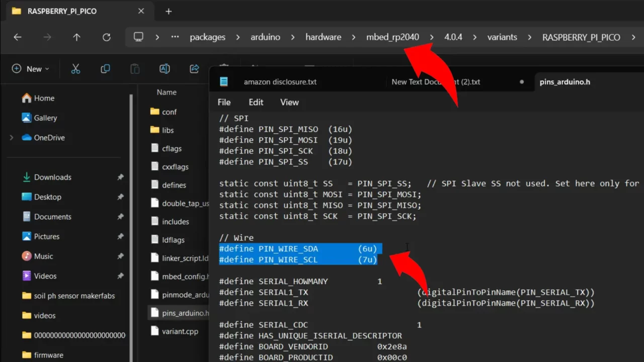Select the defines file
The image size is (644, 362).
[169, 185]
